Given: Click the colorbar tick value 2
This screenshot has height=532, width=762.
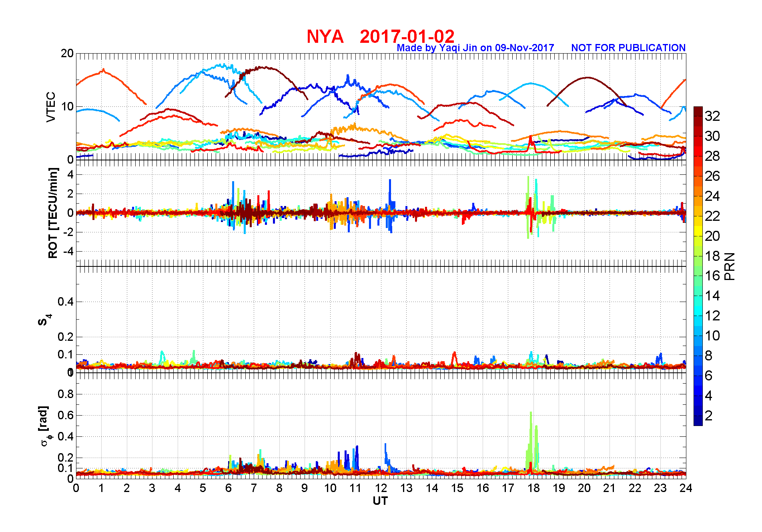Looking at the screenshot, I should pyautogui.click(x=708, y=416).
